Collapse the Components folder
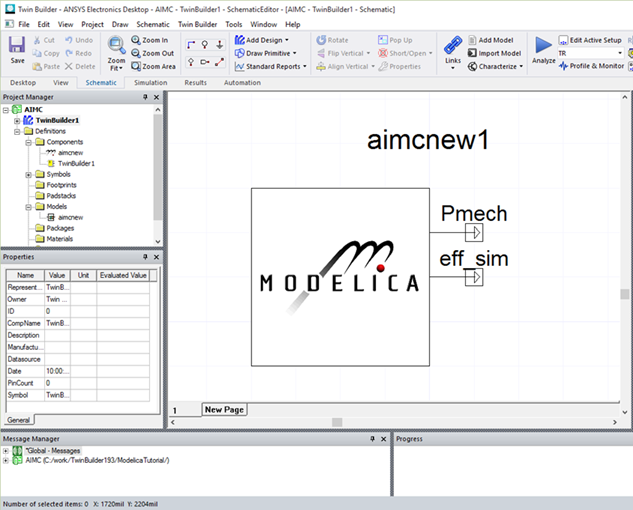The width and height of the screenshot is (633, 510). click(x=28, y=143)
